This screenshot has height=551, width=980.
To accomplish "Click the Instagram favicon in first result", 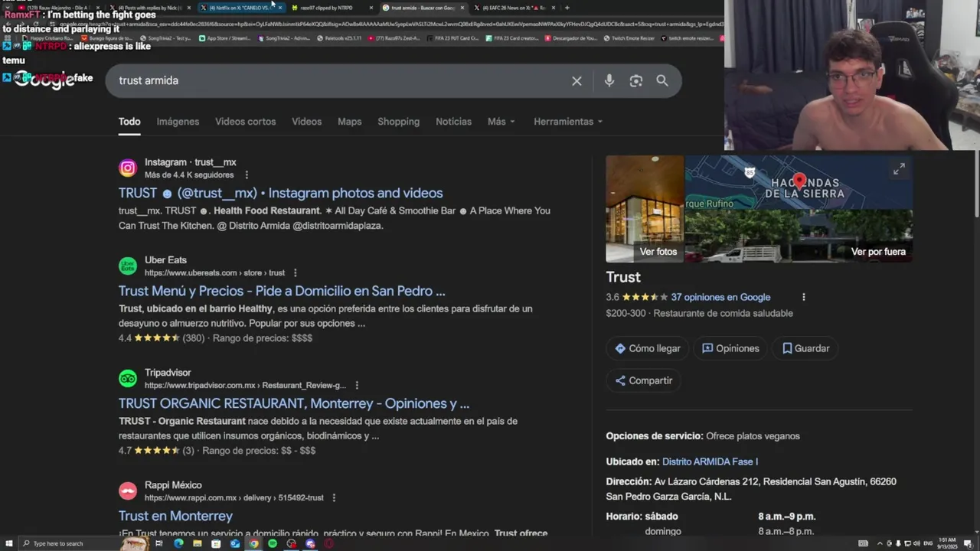I will 128,168.
